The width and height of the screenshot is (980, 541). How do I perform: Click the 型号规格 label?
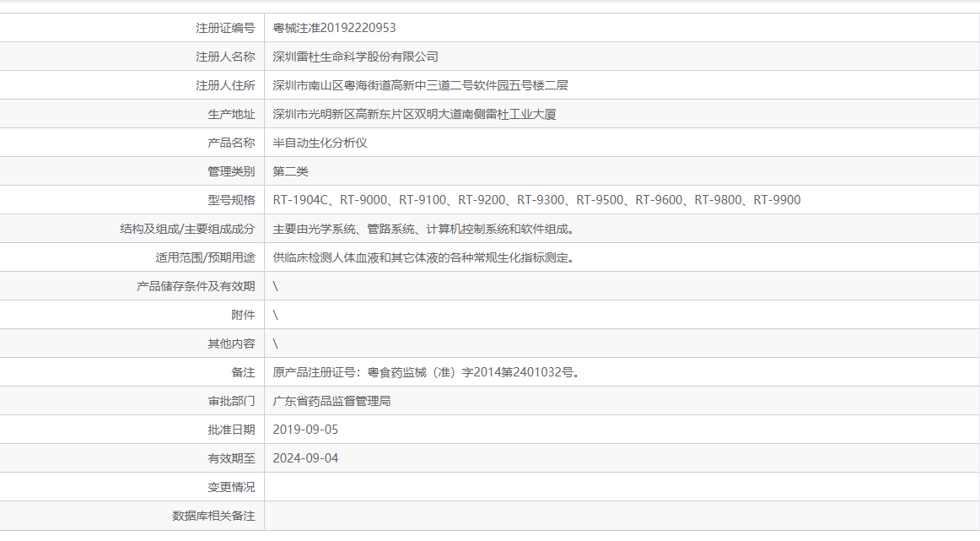tap(231, 200)
